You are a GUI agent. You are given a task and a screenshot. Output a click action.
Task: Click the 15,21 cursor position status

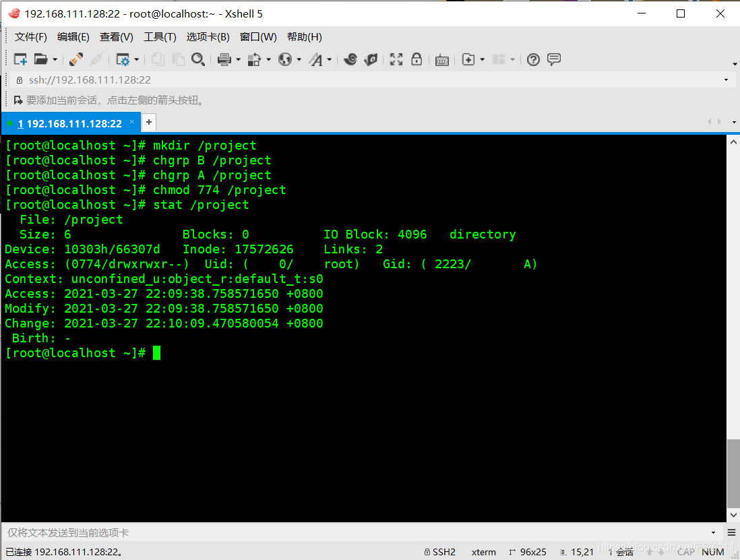pos(577,552)
